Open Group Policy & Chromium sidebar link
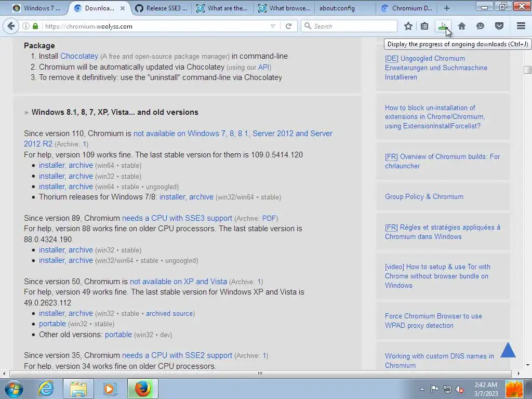Screen dimensions: 532x399 click(424, 197)
